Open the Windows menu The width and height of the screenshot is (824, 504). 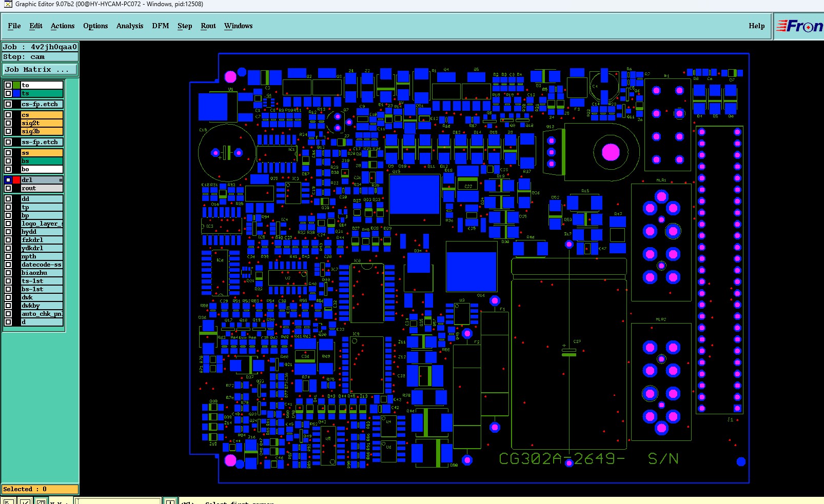[x=239, y=26]
